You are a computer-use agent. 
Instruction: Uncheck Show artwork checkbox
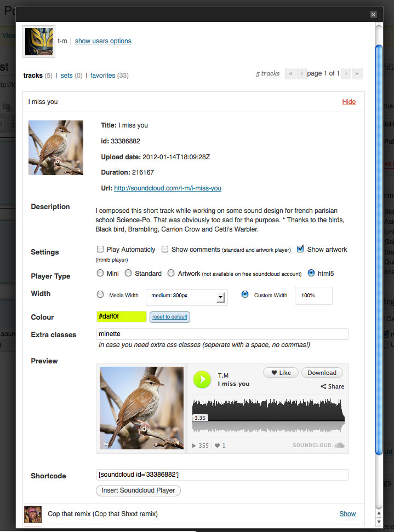pyautogui.click(x=300, y=249)
